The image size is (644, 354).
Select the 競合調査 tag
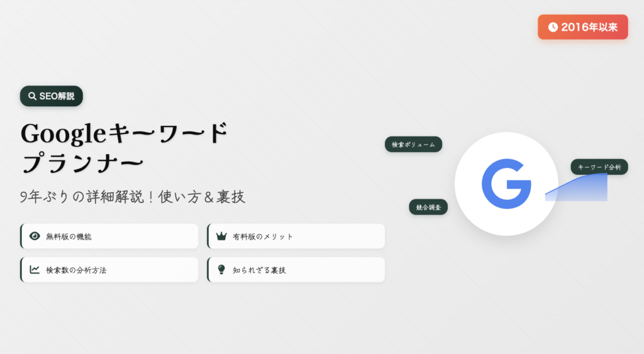tap(428, 207)
